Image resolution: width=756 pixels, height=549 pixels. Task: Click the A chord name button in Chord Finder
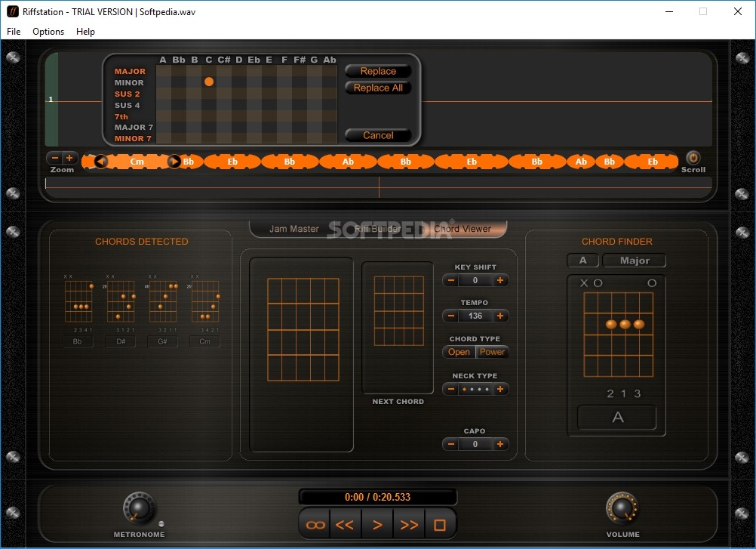(617, 418)
